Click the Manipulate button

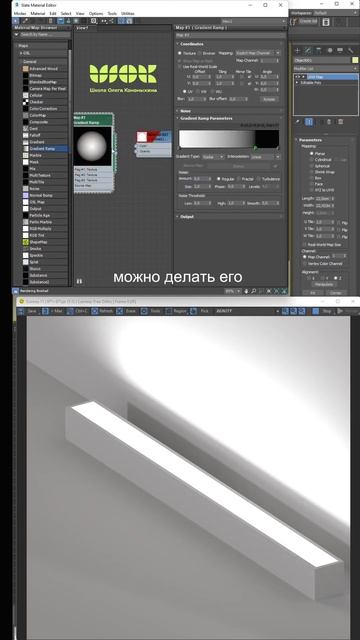coord(323,284)
